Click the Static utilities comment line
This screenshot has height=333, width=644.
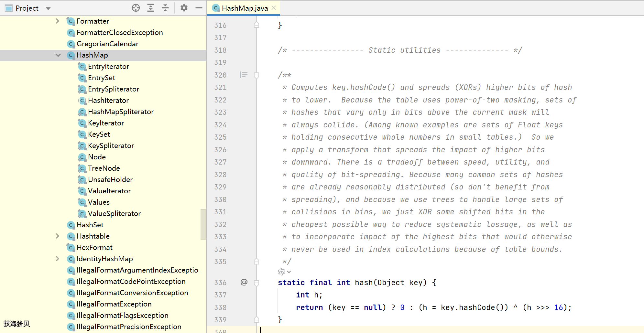tap(400, 50)
